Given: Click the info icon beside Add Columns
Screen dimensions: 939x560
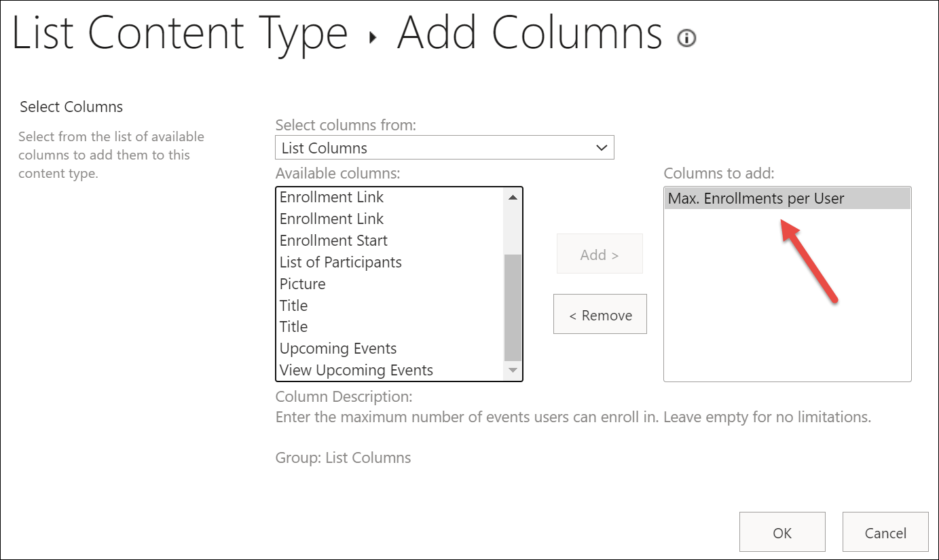Looking at the screenshot, I should [686, 38].
